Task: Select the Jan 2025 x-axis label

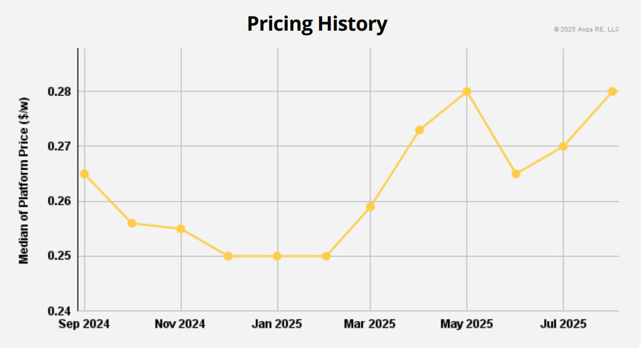Action: pos(277,324)
